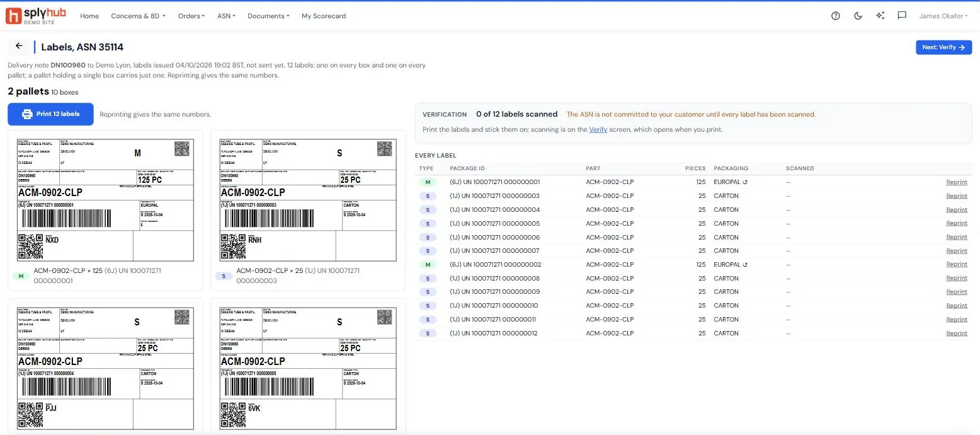This screenshot has width=980, height=435.
Task: Click the 'Labels, ASN 35114' heading
Action: coord(83,47)
